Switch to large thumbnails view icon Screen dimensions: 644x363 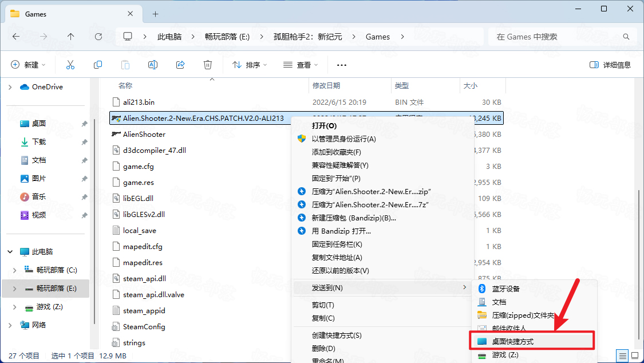[x=635, y=356]
